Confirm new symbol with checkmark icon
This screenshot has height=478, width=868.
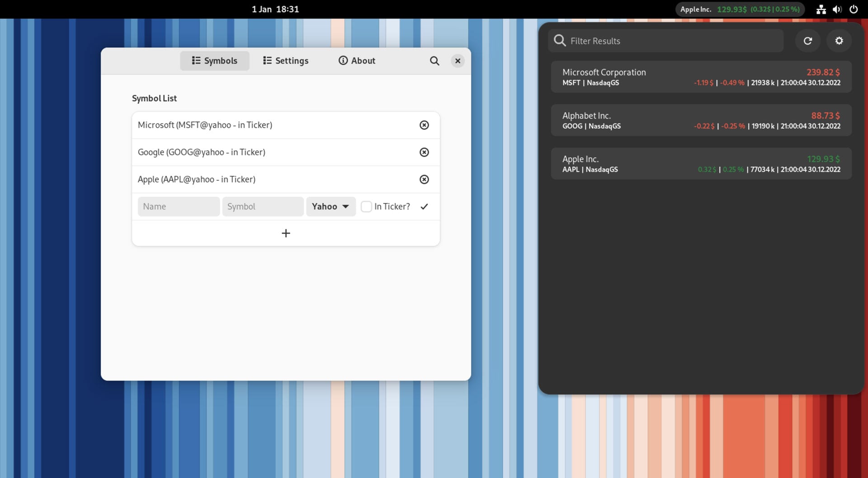click(x=424, y=206)
